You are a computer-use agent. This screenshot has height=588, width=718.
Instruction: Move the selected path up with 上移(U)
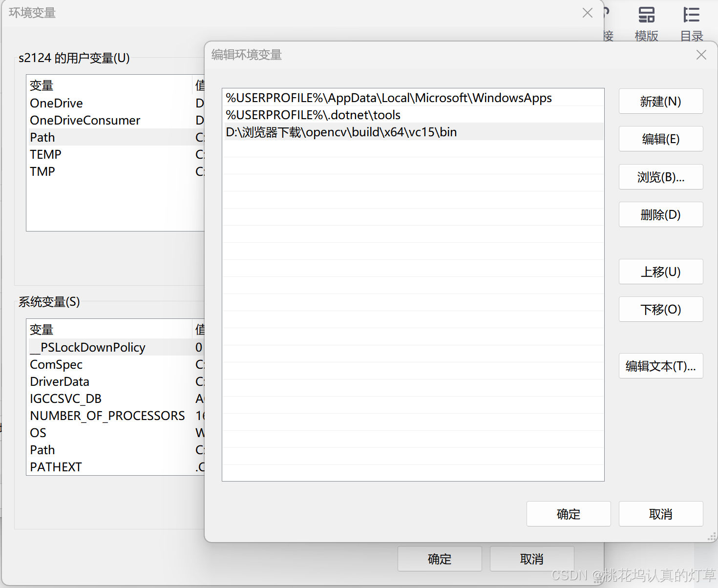point(660,272)
